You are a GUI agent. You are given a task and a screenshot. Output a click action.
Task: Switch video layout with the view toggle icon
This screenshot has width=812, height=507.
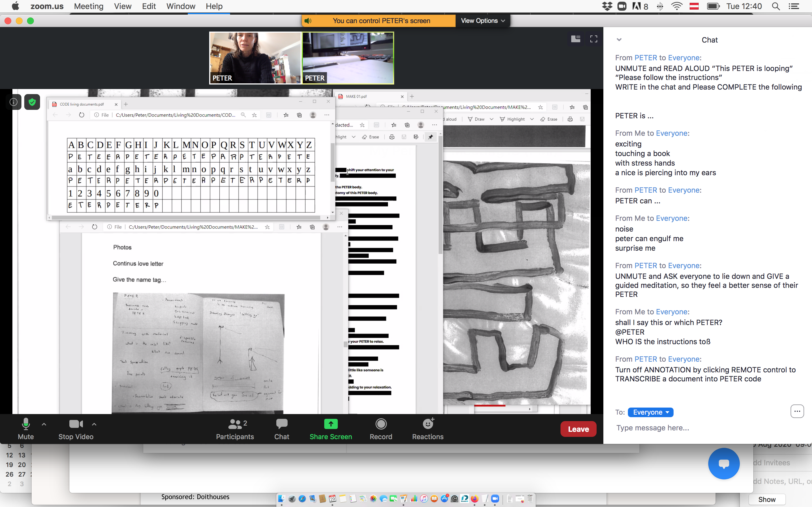click(x=575, y=39)
